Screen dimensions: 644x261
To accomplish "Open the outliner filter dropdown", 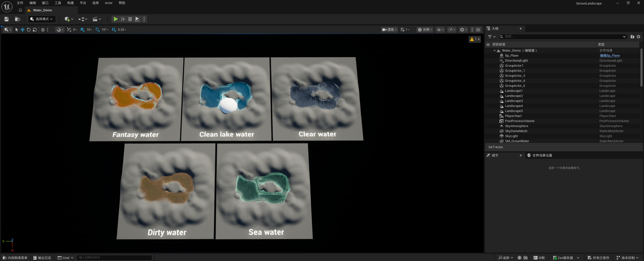I will [x=491, y=37].
